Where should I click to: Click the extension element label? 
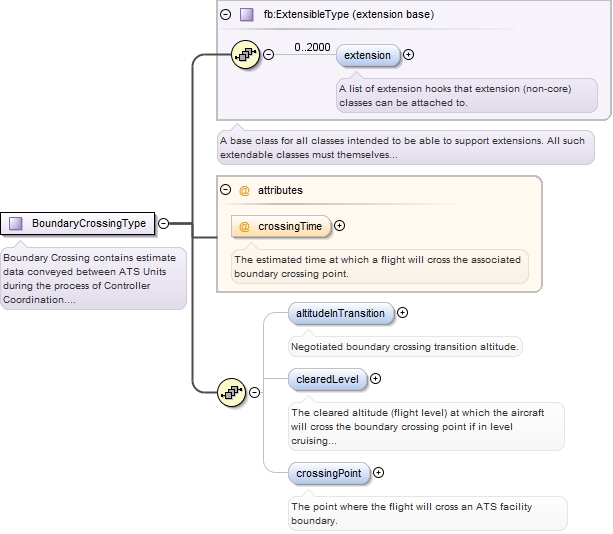point(367,55)
